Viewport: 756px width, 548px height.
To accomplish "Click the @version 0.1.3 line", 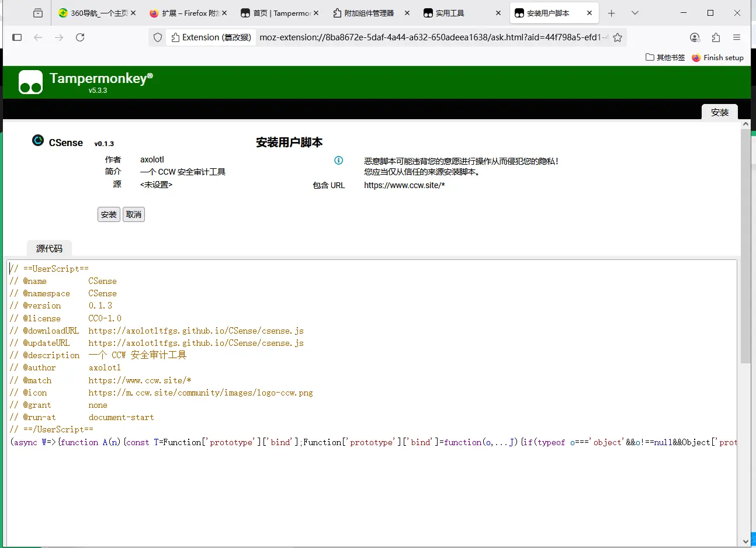I will point(61,306).
